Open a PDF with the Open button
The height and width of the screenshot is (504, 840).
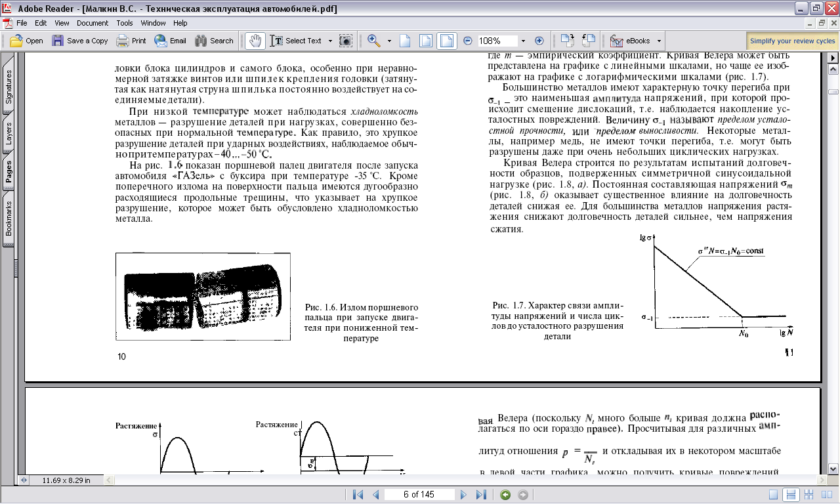tap(27, 41)
